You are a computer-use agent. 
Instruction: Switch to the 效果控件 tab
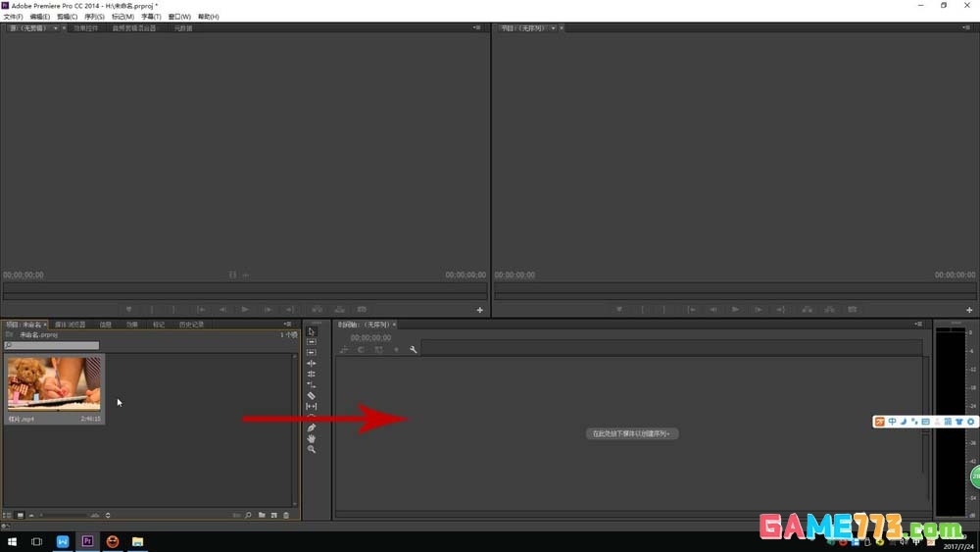click(86, 28)
